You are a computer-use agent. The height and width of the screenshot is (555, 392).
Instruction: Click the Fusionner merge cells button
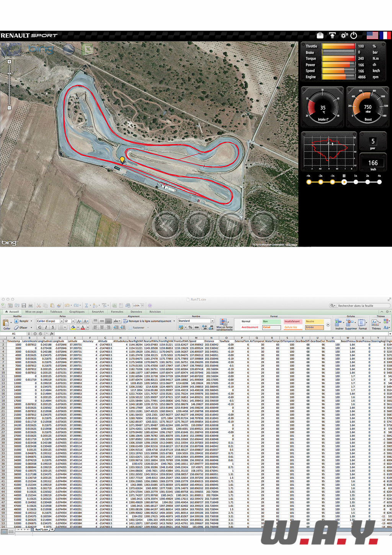pyautogui.click(x=139, y=327)
